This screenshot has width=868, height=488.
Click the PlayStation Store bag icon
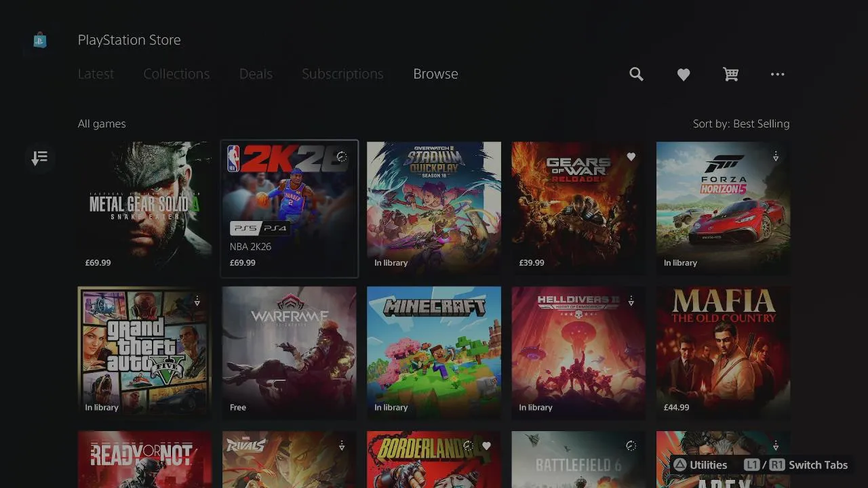[40, 40]
